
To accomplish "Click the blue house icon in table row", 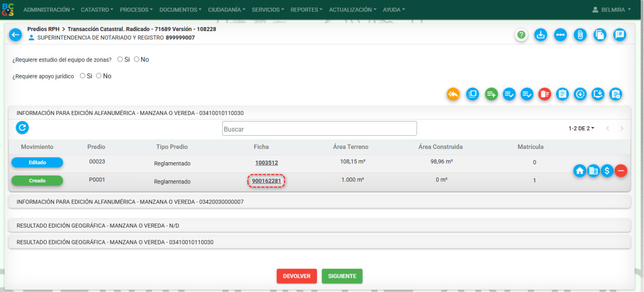I will [x=580, y=171].
